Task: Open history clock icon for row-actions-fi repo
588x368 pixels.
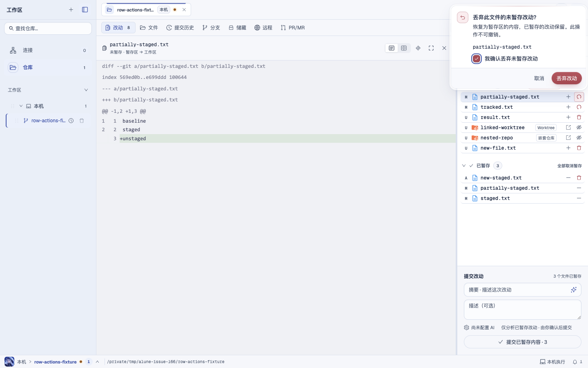Action: click(71, 121)
